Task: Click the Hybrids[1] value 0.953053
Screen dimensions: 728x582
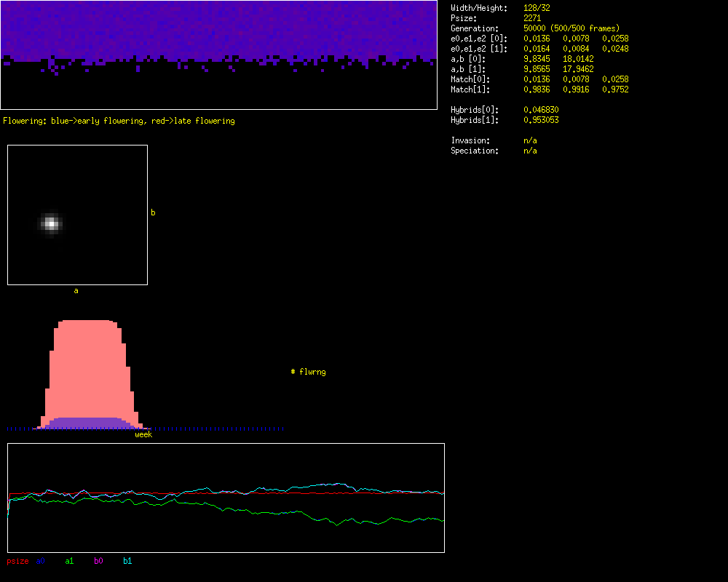Action: tap(541, 120)
